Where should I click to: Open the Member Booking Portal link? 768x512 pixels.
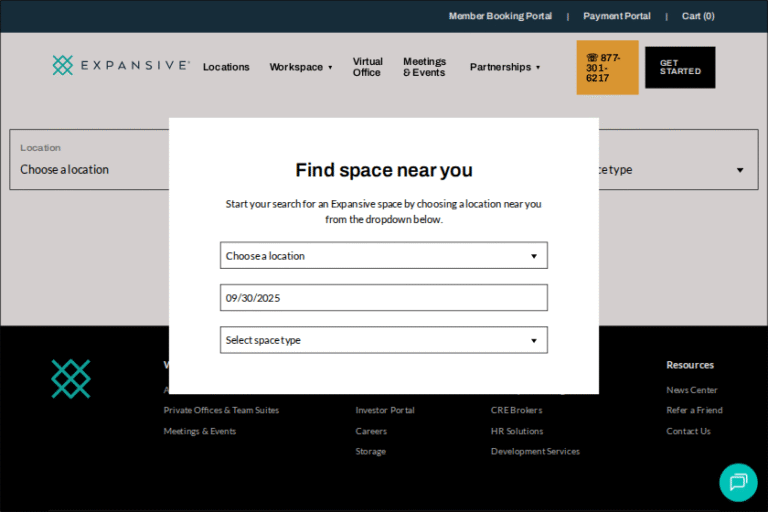(500, 16)
